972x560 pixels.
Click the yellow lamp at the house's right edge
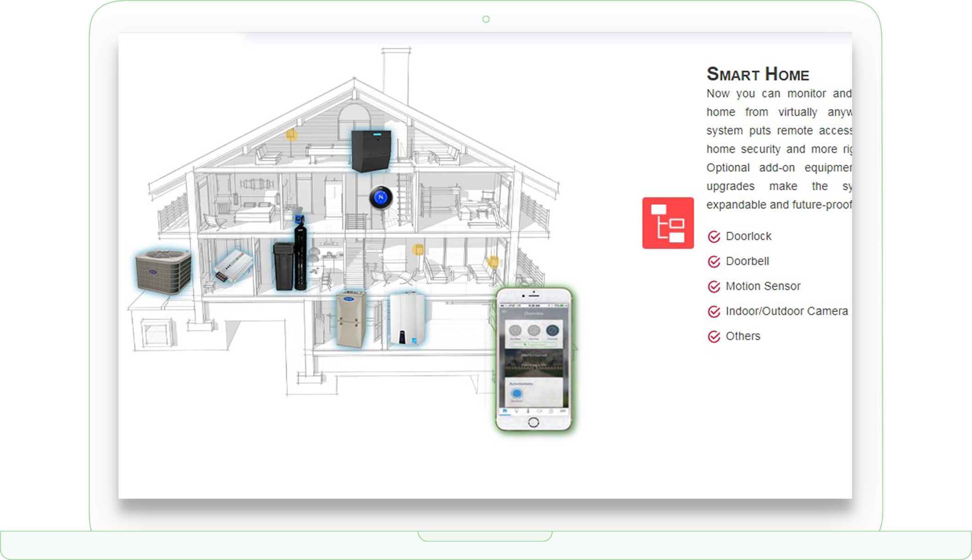point(493,261)
